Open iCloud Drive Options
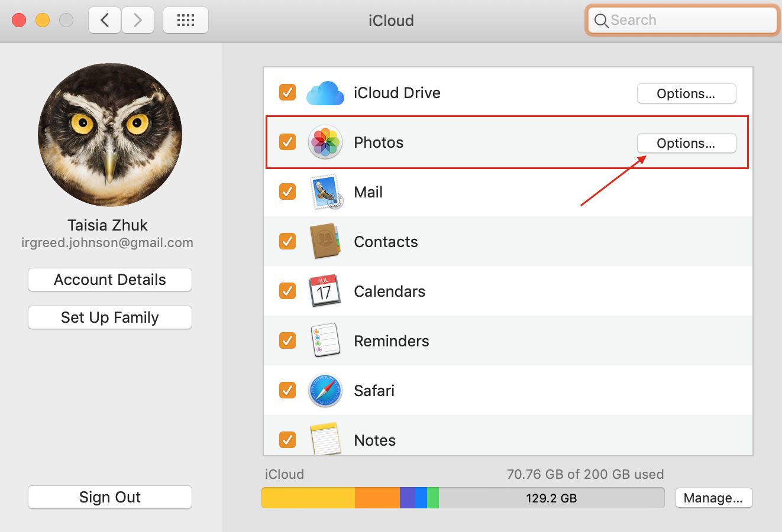 [x=686, y=93]
